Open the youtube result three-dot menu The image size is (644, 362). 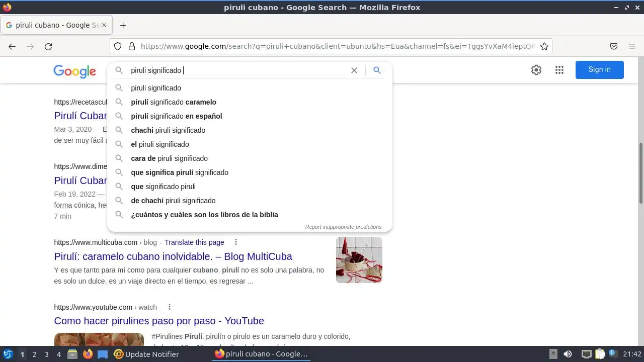pyautogui.click(x=170, y=307)
